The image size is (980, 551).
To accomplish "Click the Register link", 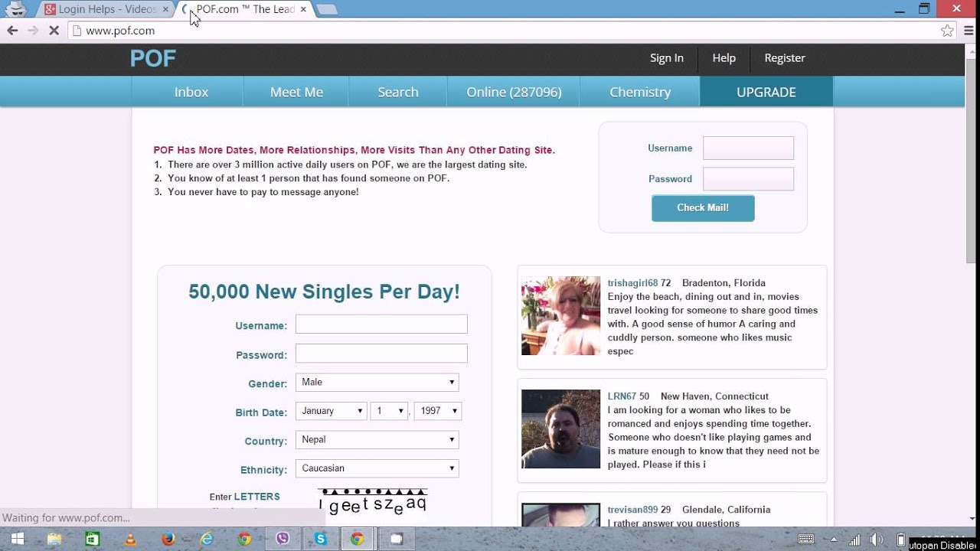I will (x=785, y=58).
